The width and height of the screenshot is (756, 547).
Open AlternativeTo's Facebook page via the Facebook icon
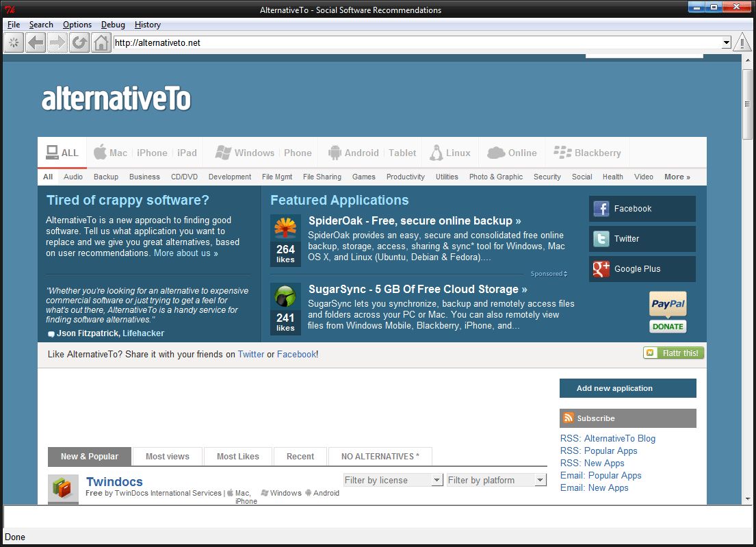[600, 208]
